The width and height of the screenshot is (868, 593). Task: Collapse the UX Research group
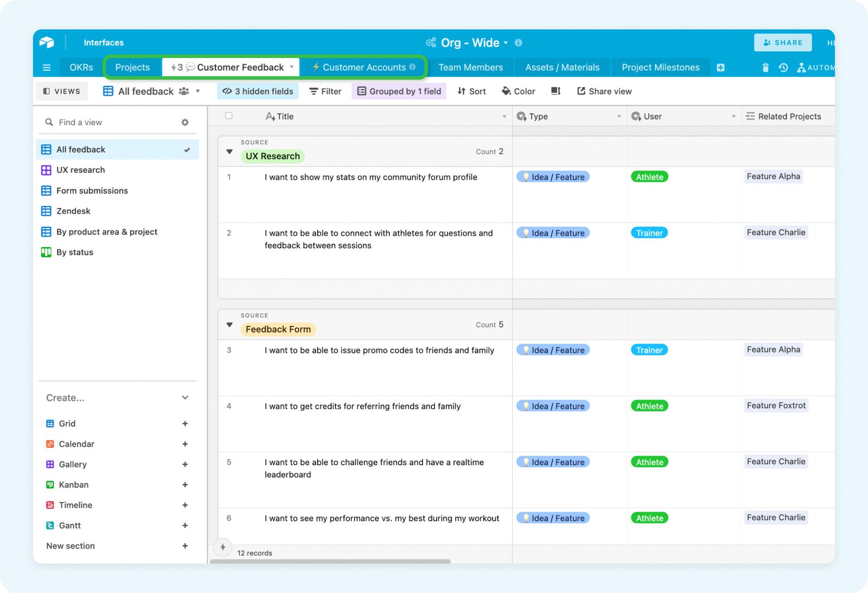point(229,152)
